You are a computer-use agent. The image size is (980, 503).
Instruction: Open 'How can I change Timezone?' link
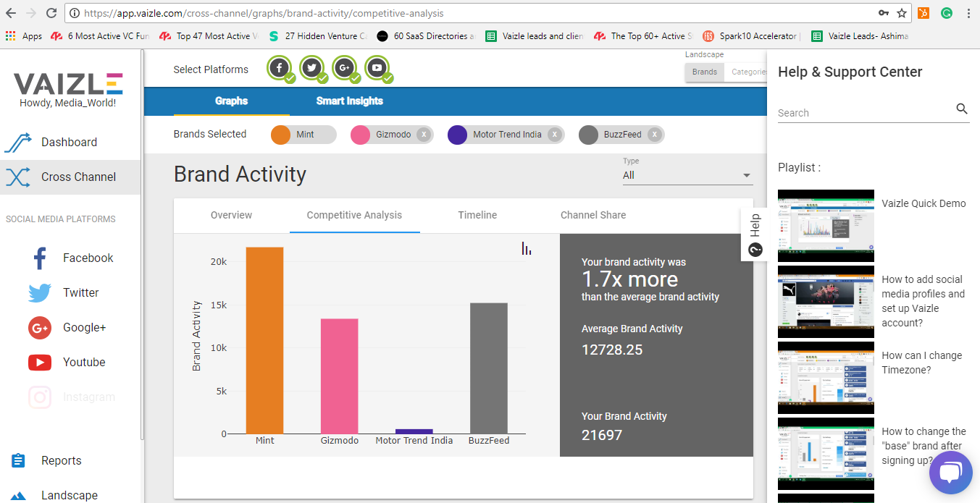pos(922,363)
